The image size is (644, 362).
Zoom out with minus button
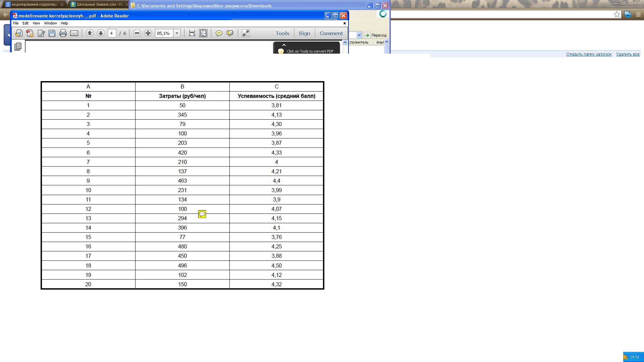click(137, 33)
